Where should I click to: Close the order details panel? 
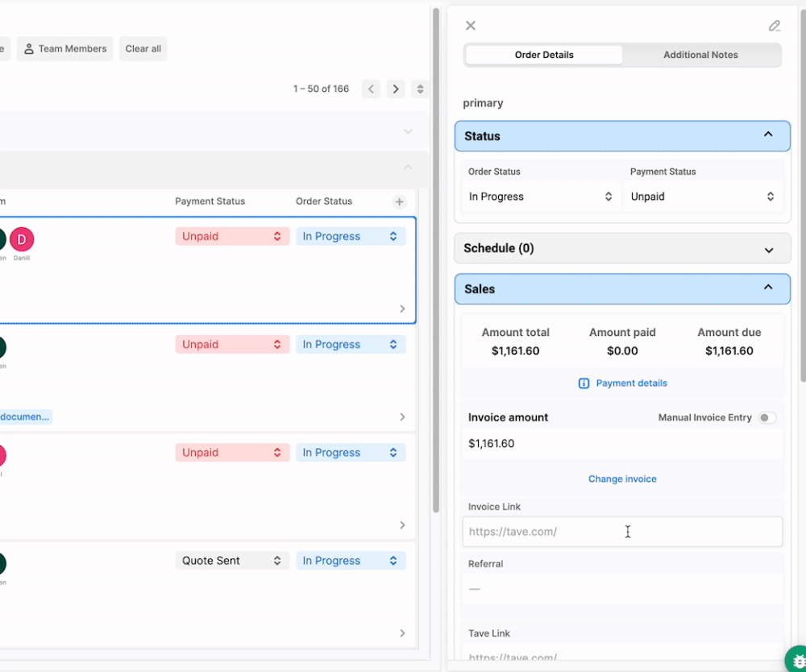coord(471,26)
